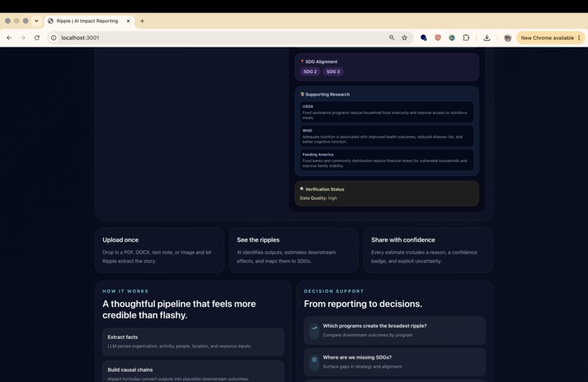Close the Ripple AI Impact Reporting tab
The width and height of the screenshot is (588, 382).
pos(128,21)
